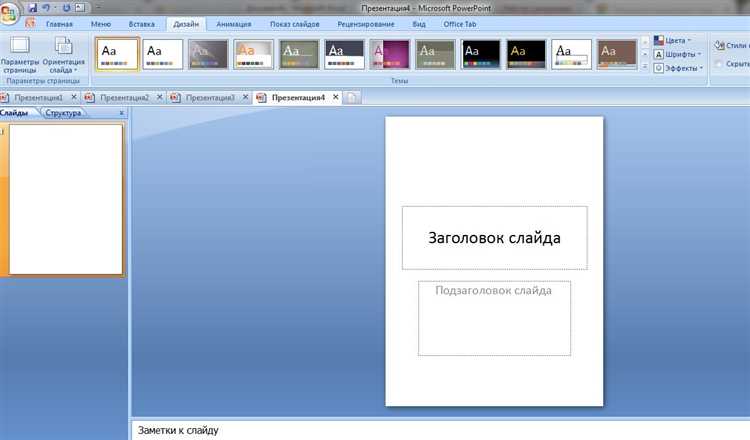Apply the first white Office theme

pos(117,54)
